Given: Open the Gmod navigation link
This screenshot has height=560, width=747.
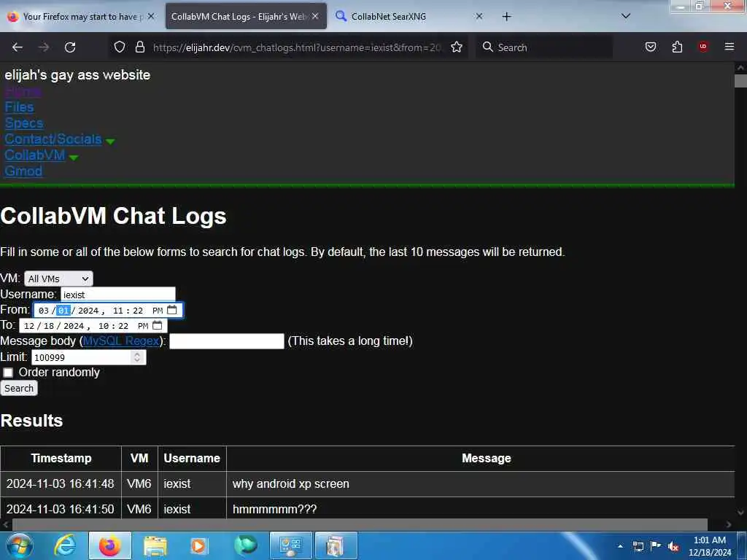Looking at the screenshot, I should click(x=23, y=171).
